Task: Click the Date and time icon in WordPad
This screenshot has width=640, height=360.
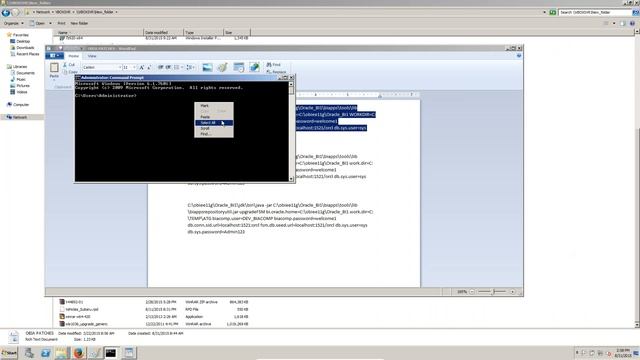Action: click(239, 67)
